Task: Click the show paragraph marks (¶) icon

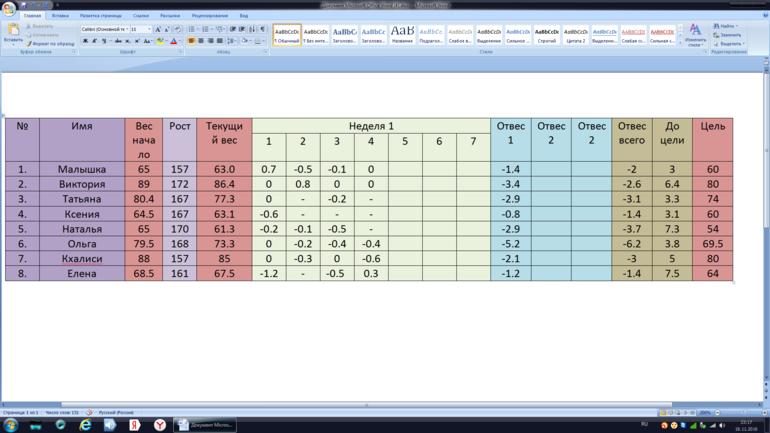Action: pyautogui.click(x=263, y=30)
